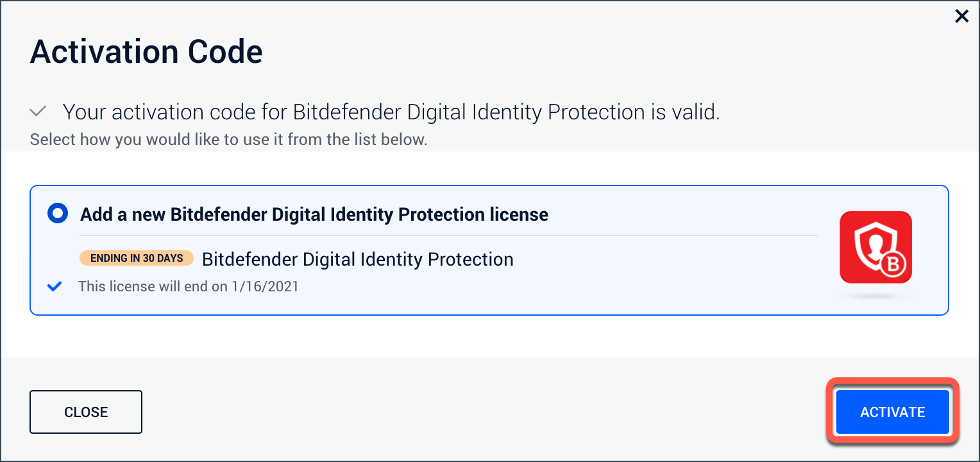Click the ENDING IN 30 DAYS badge

137,258
